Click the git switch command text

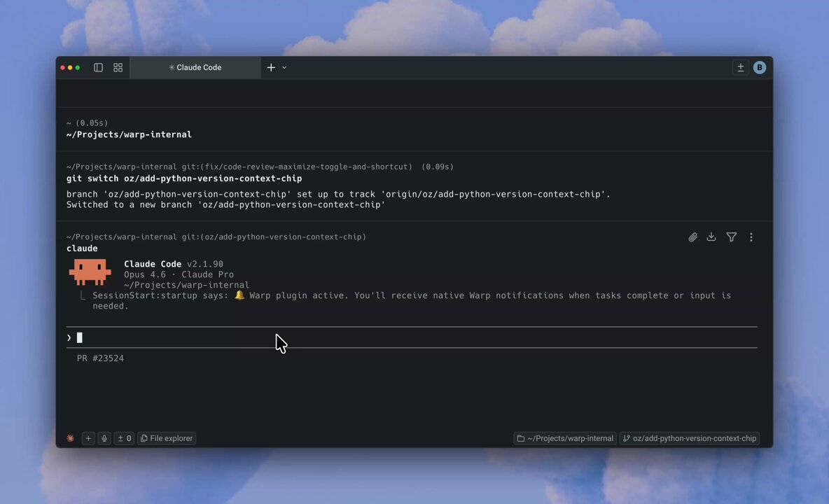click(x=184, y=178)
